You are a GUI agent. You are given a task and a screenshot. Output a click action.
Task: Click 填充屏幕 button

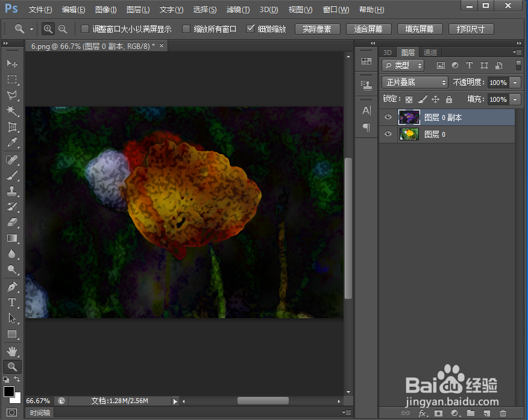click(x=420, y=30)
